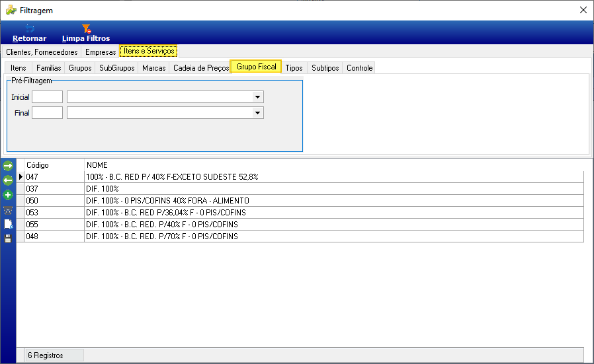Select code cell 048
Viewport: 594px width, 364px height.
[x=54, y=237]
